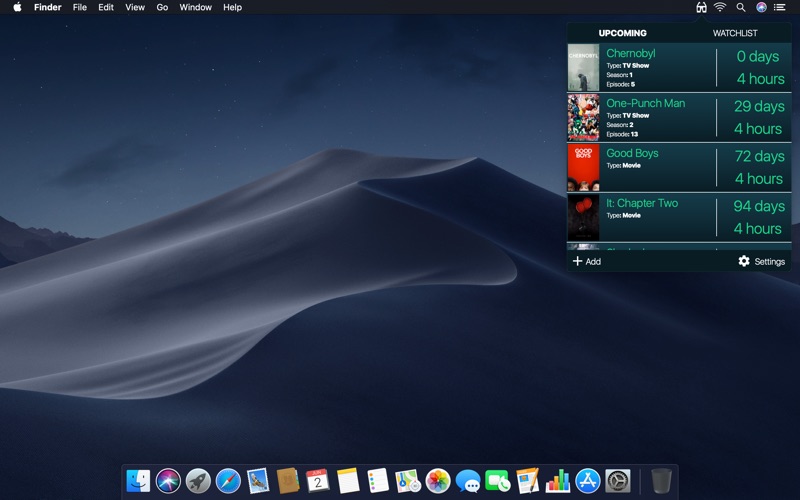Launch Safari from the Dock
This screenshot has width=800, height=500.
pos(228,481)
